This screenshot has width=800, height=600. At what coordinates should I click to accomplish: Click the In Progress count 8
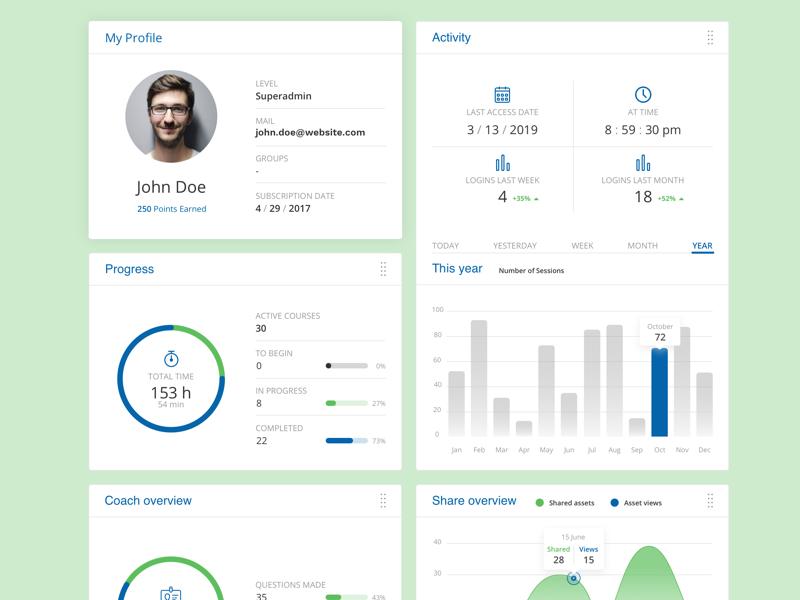click(259, 403)
